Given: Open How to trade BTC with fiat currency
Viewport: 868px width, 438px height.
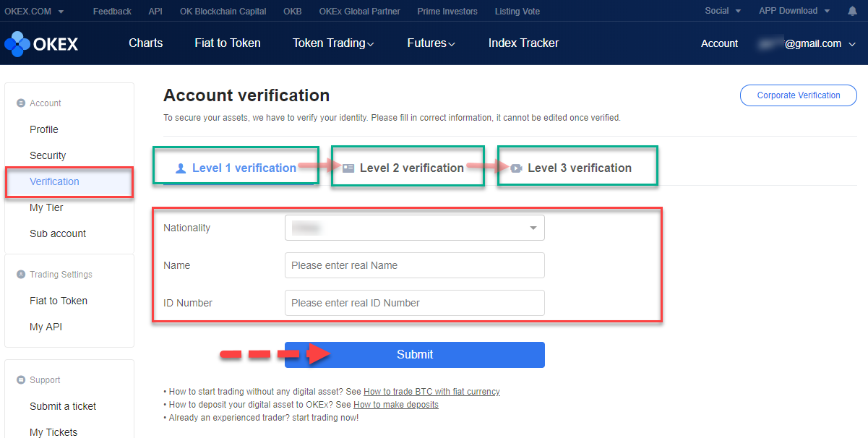Looking at the screenshot, I should 431,392.
